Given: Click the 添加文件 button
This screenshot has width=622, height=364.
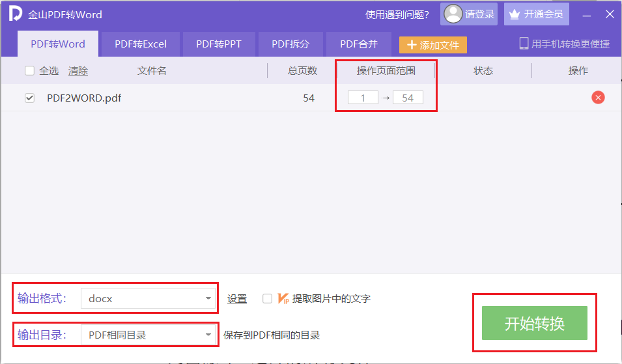Looking at the screenshot, I should (x=432, y=45).
